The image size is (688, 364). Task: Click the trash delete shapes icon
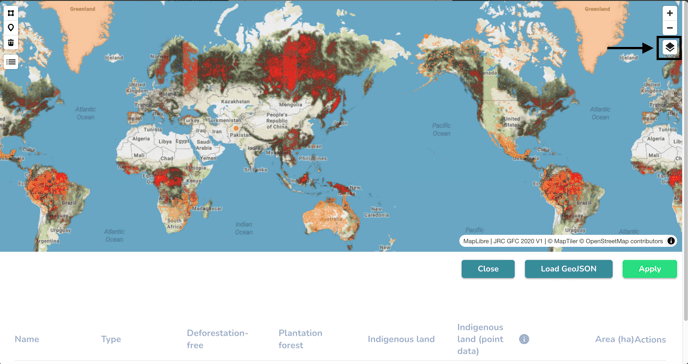[11, 43]
